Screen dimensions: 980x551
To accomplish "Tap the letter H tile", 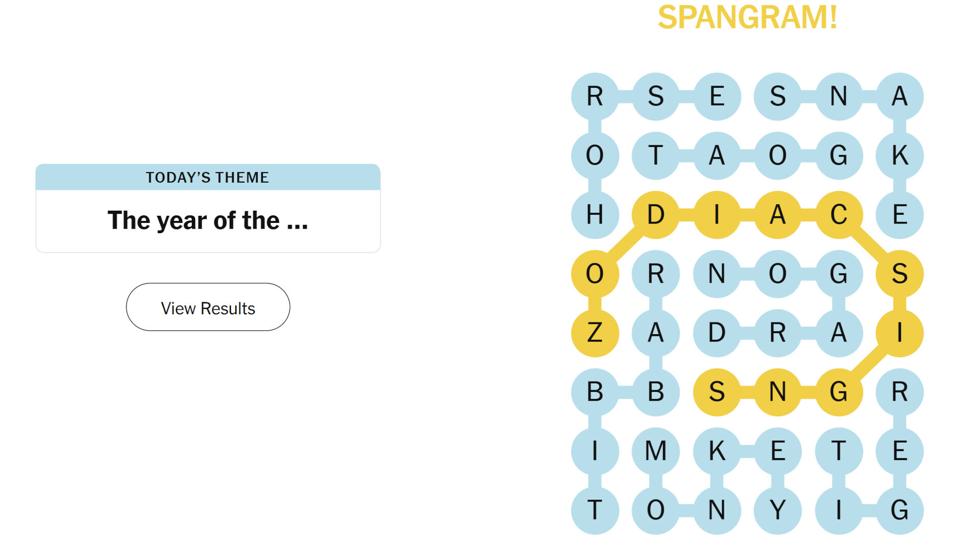I will pyautogui.click(x=595, y=214).
